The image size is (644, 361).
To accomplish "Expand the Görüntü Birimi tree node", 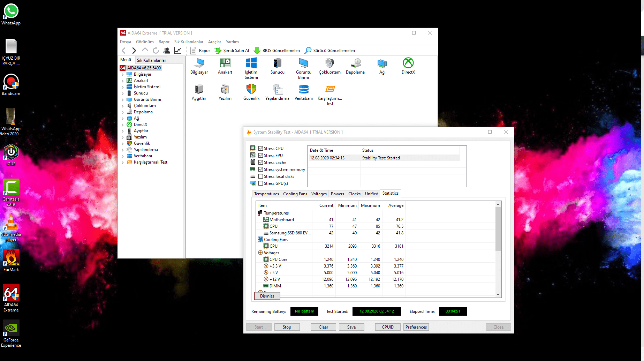I will [x=122, y=100].
